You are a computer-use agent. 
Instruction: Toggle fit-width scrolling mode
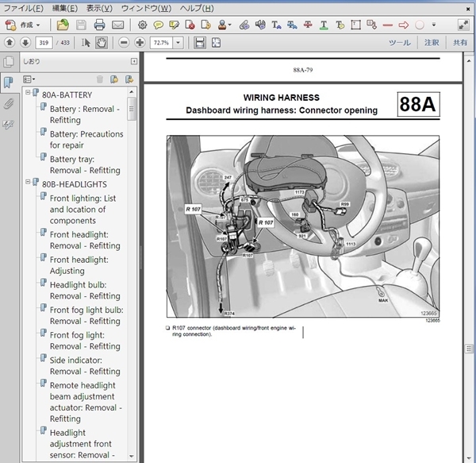200,43
